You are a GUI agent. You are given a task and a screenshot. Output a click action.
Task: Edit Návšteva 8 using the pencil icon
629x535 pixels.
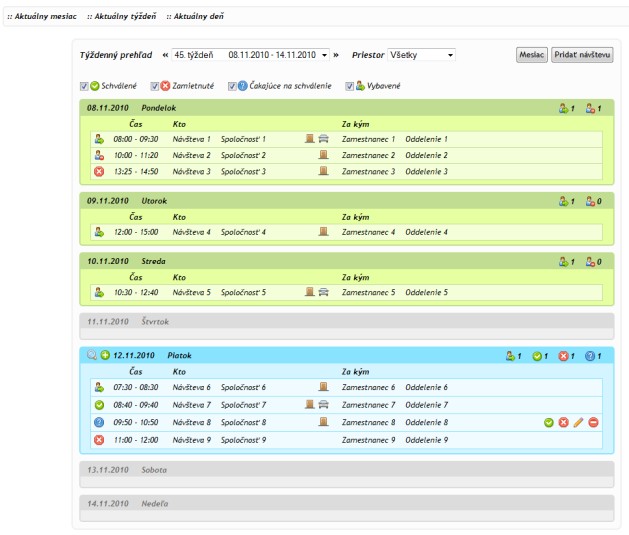[x=578, y=423]
